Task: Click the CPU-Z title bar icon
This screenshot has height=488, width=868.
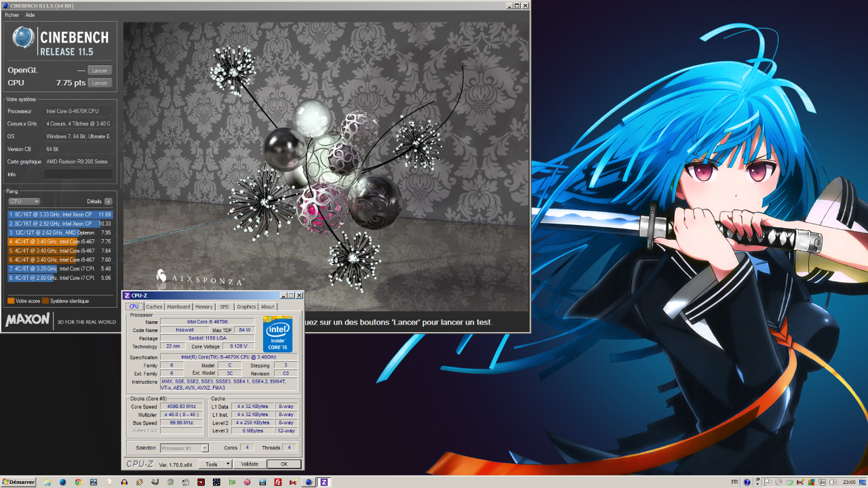Action: click(x=127, y=296)
